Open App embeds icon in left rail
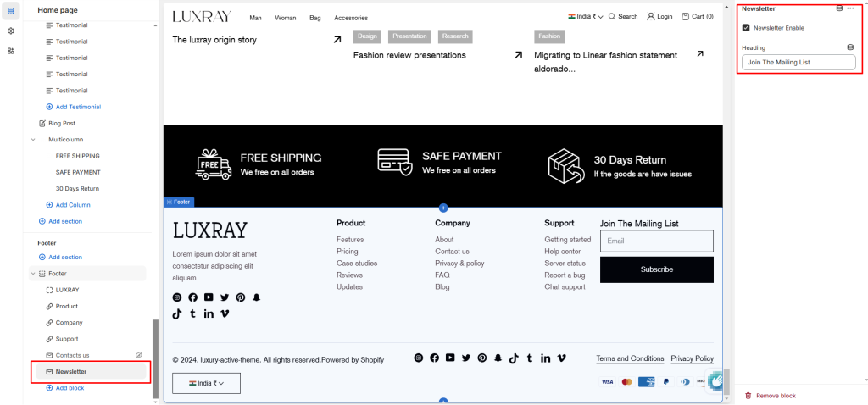Image resolution: width=868 pixels, height=405 pixels. [x=10, y=51]
